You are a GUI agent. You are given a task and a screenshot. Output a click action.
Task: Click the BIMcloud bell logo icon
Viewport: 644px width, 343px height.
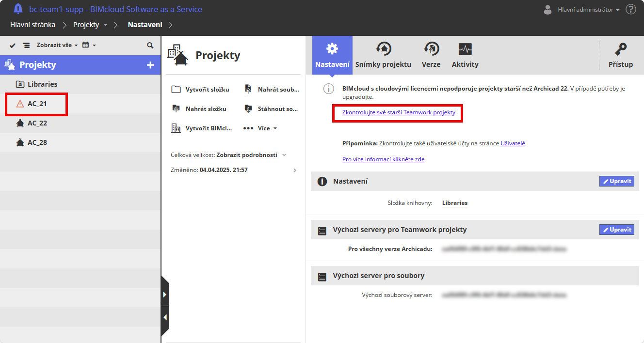click(18, 9)
